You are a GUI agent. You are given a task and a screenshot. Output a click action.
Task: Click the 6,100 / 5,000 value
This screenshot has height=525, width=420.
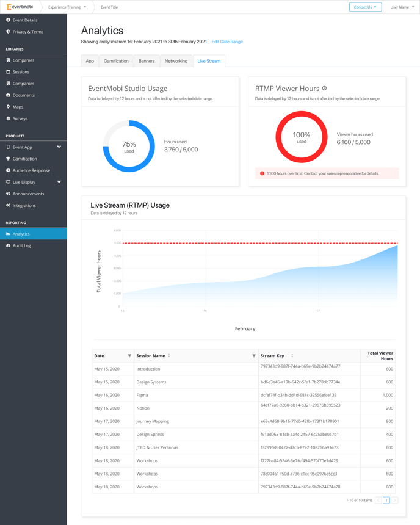[353, 142]
